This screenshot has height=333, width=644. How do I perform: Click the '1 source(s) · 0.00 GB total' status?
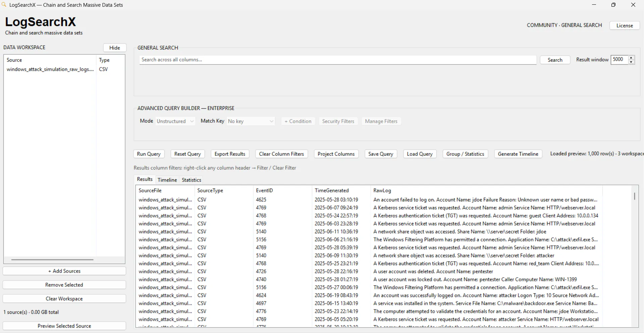31,312
